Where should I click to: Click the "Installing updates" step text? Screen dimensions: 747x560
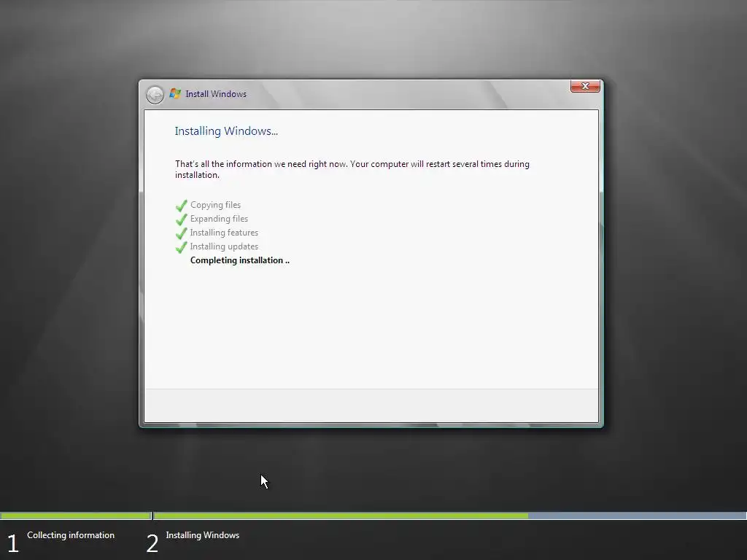pos(224,246)
